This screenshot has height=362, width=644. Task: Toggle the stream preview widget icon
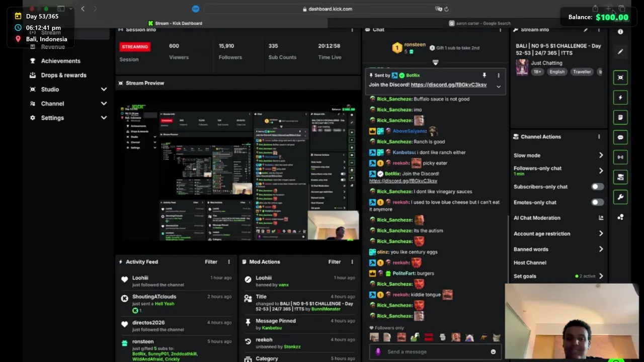pos(620,77)
